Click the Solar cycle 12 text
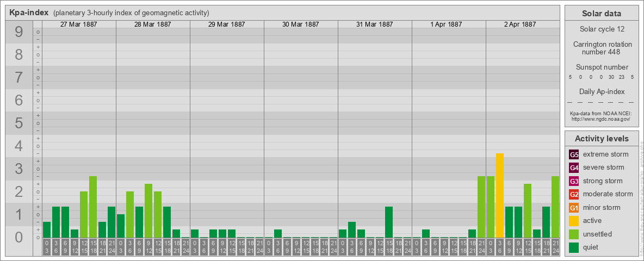The image size is (644, 261). [601, 29]
